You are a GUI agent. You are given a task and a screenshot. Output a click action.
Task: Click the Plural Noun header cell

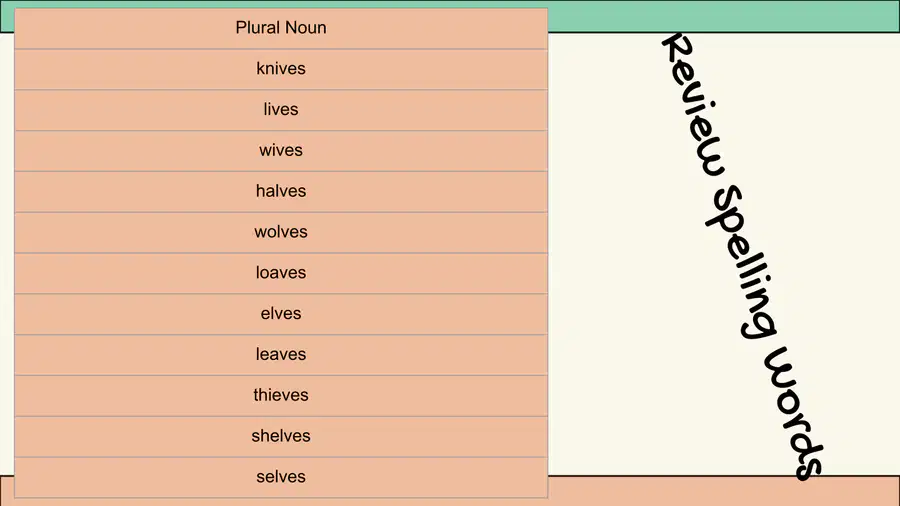click(281, 28)
